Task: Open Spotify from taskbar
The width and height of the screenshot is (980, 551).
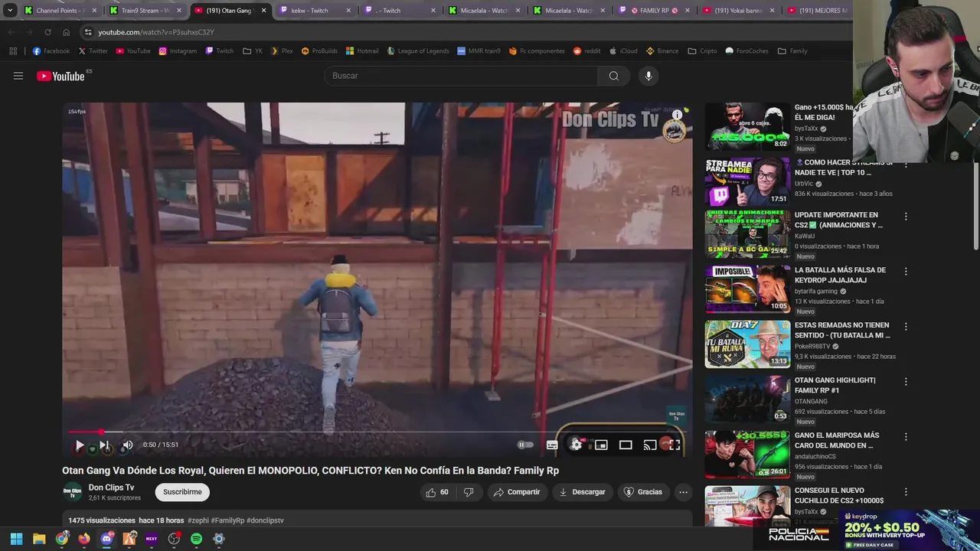Action: point(196,539)
